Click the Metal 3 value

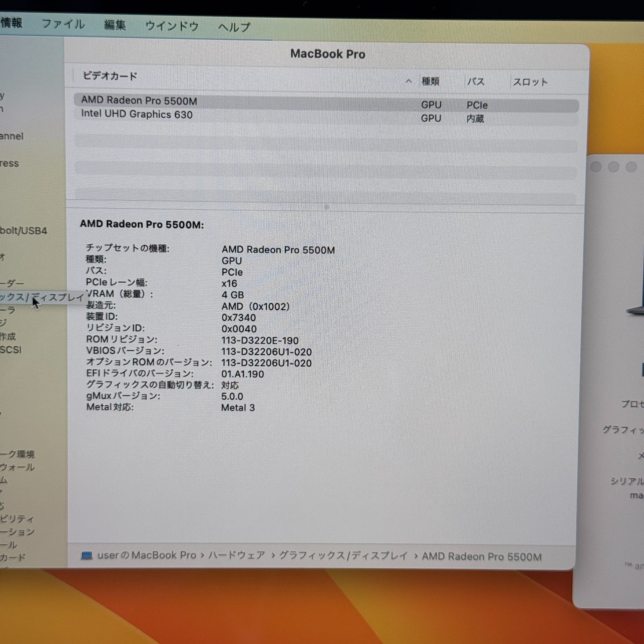click(238, 408)
